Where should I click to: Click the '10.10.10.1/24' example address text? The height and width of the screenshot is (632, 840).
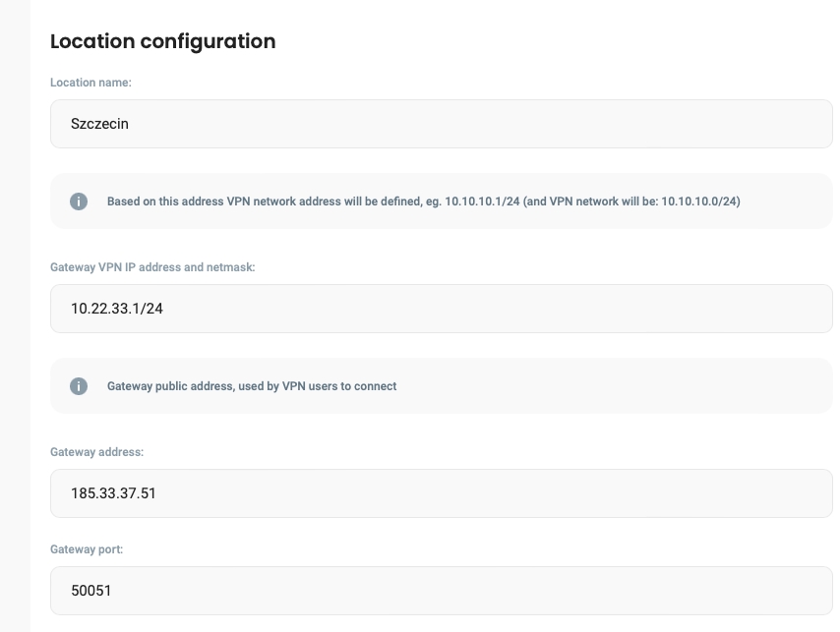482,201
